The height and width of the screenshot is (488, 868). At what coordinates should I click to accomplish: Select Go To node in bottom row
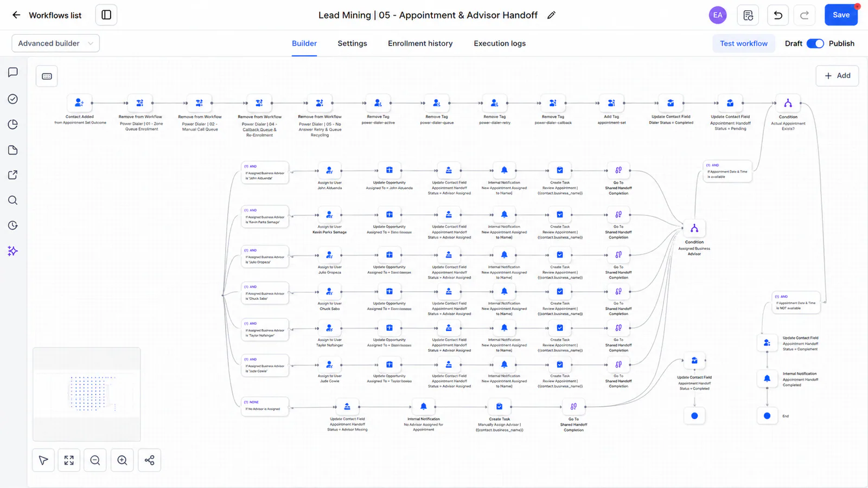[573, 407]
